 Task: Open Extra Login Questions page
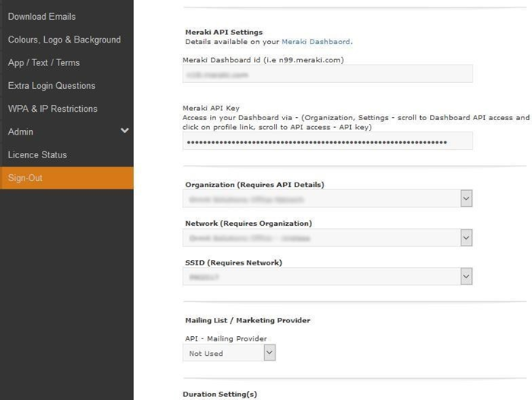[x=51, y=85]
